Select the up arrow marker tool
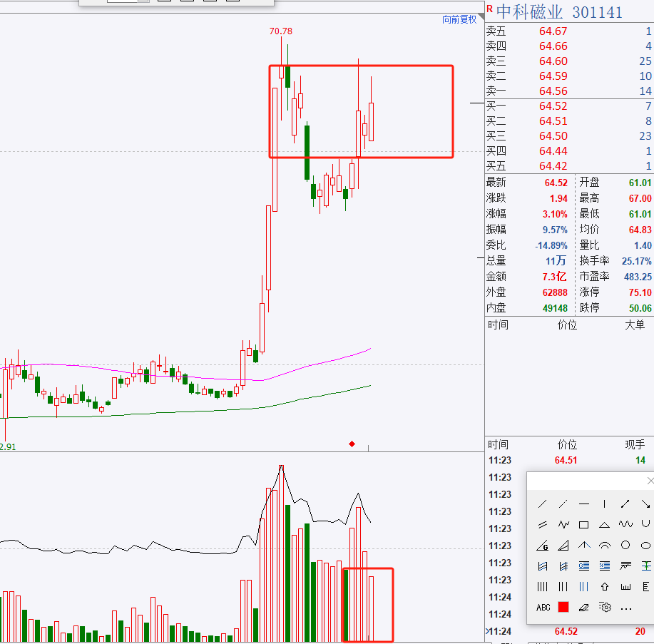 tap(604, 587)
